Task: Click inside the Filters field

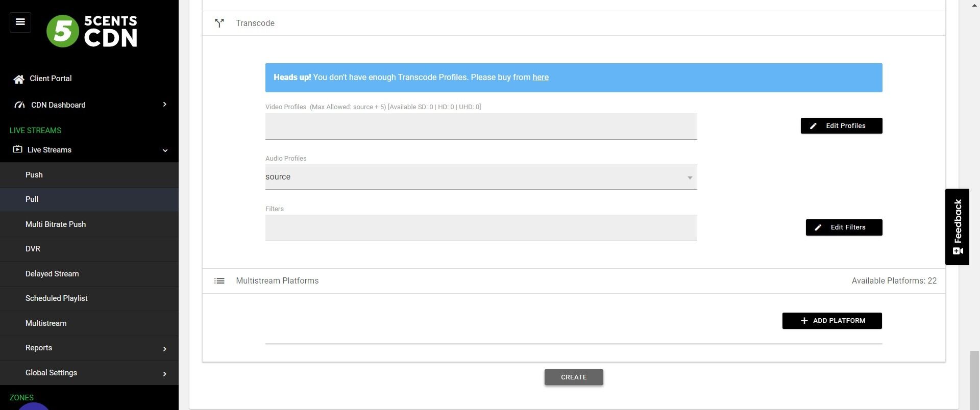Action: [x=481, y=228]
